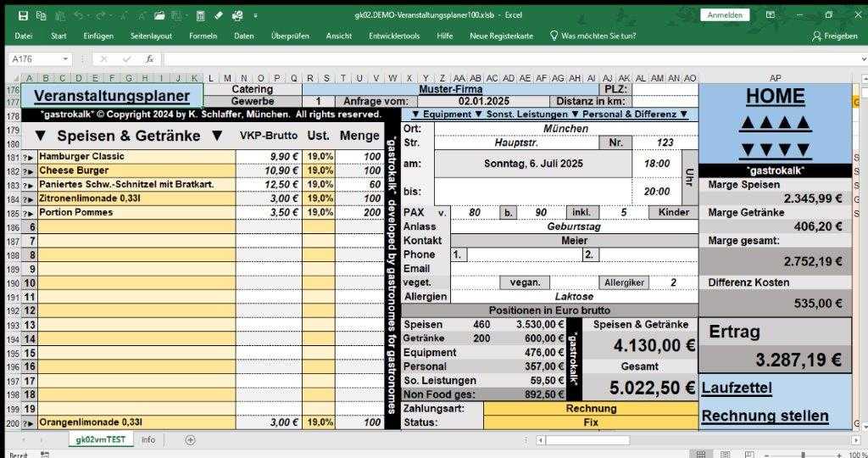
Task: Click the open folder icon in toolbar
Action: (x=159, y=15)
